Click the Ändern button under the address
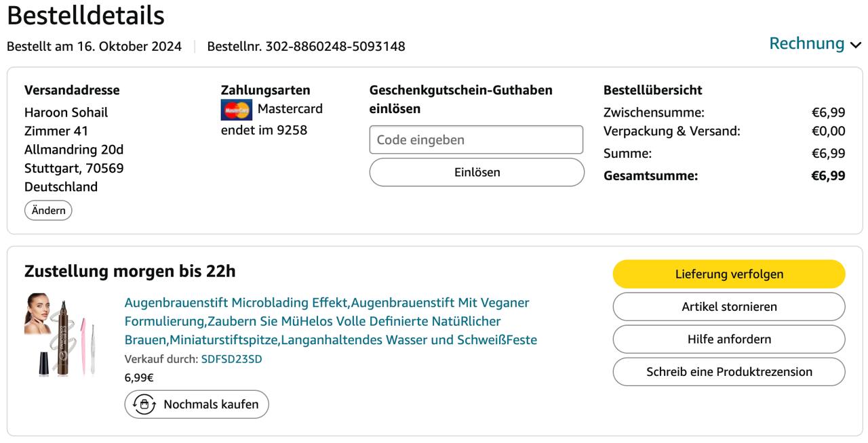 tap(48, 211)
